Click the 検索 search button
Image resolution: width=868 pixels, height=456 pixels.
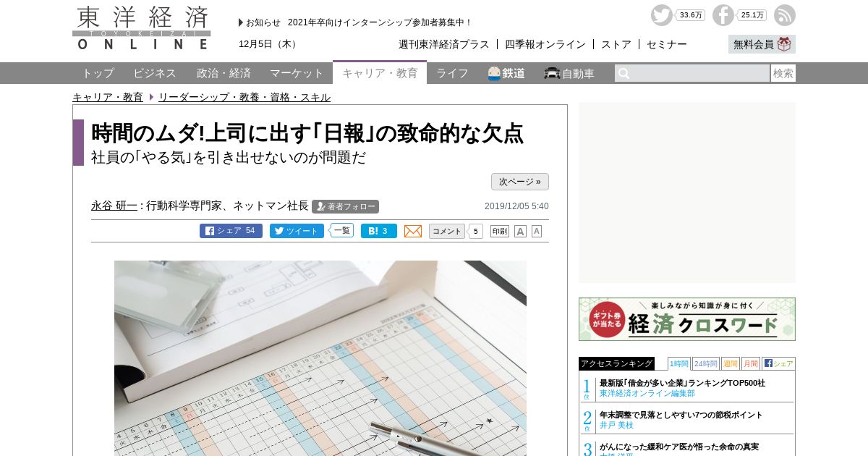(783, 73)
